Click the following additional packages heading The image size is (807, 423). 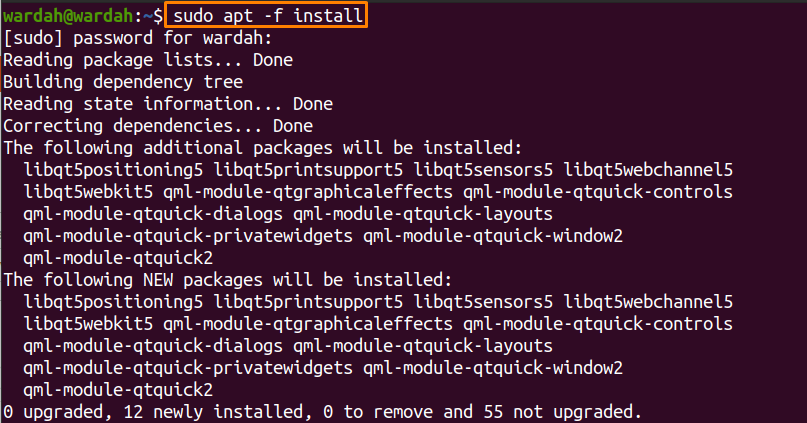pyautogui.click(x=262, y=148)
